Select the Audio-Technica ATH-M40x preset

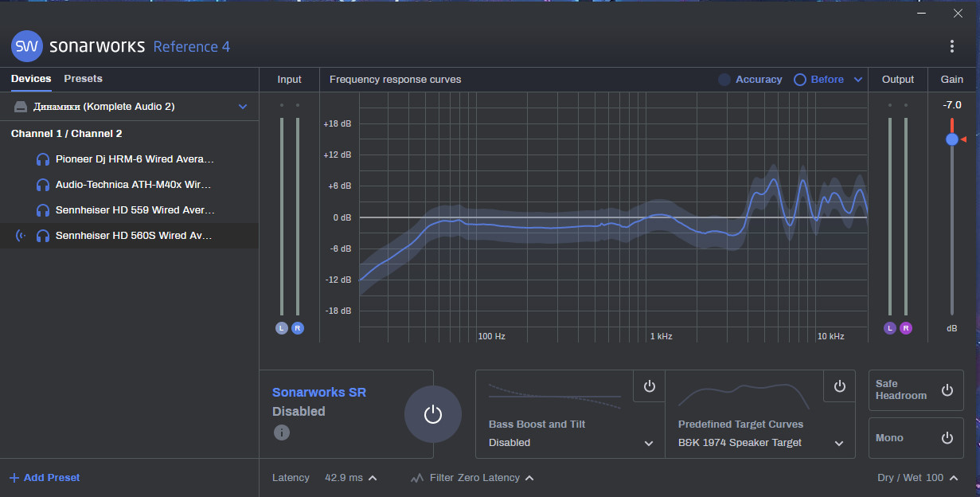click(129, 185)
